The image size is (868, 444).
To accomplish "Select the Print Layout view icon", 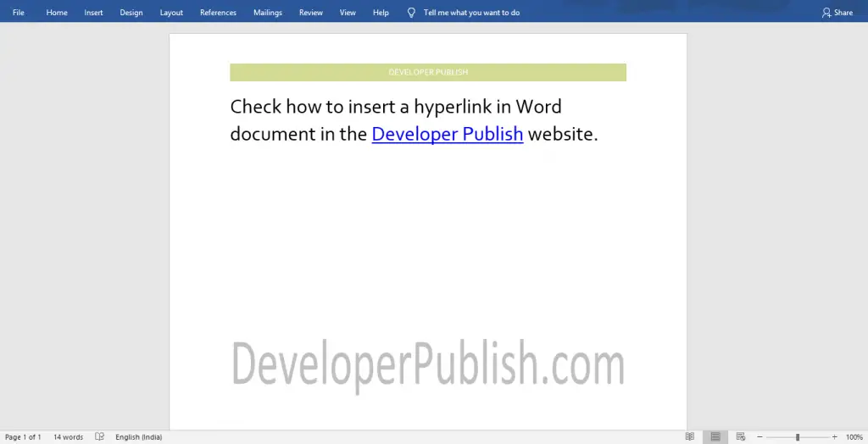I will click(x=715, y=437).
